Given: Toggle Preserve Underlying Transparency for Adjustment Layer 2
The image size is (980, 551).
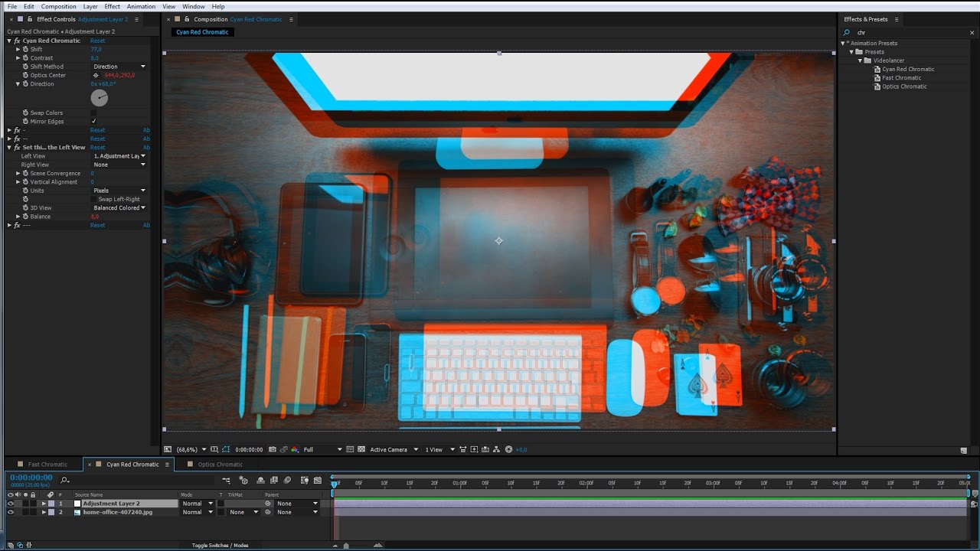Looking at the screenshot, I should pos(220,504).
